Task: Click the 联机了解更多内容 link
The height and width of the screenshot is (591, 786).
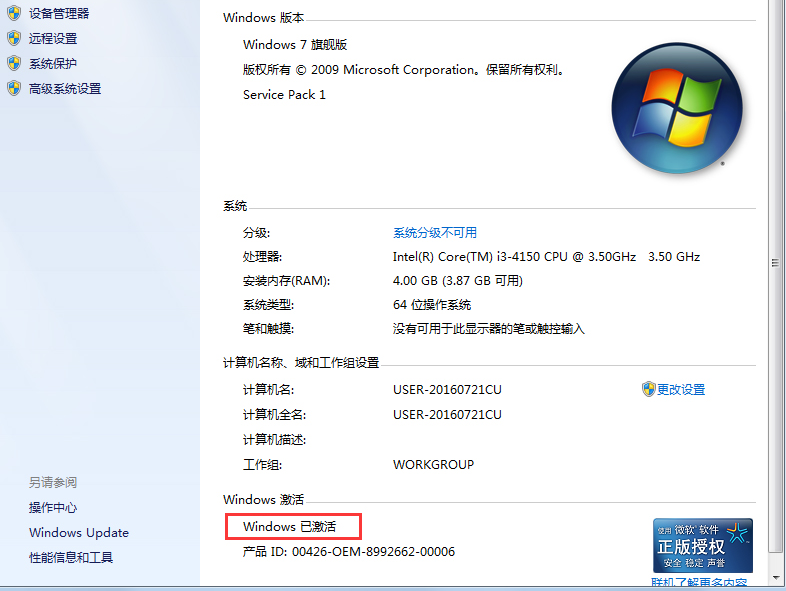Action: point(699,582)
